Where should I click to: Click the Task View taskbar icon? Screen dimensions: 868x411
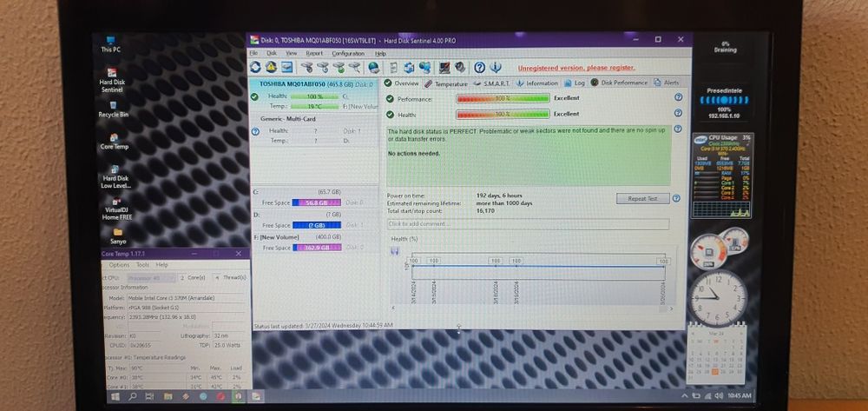pos(149,396)
